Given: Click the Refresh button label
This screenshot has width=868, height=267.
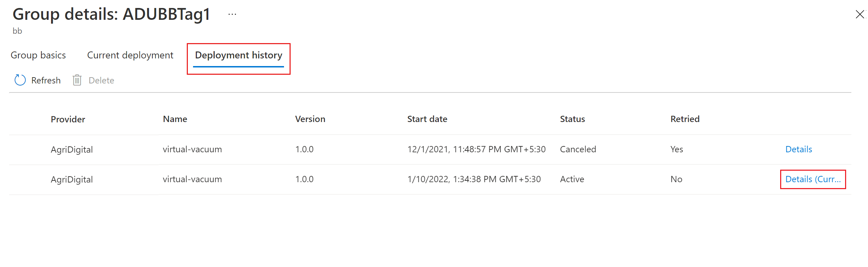Looking at the screenshot, I should 46,80.
